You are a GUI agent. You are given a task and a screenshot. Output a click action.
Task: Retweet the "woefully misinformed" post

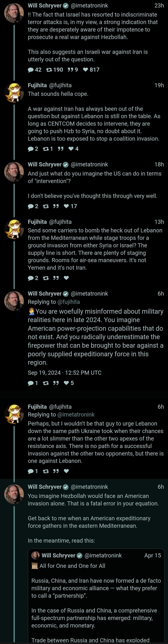point(46,383)
